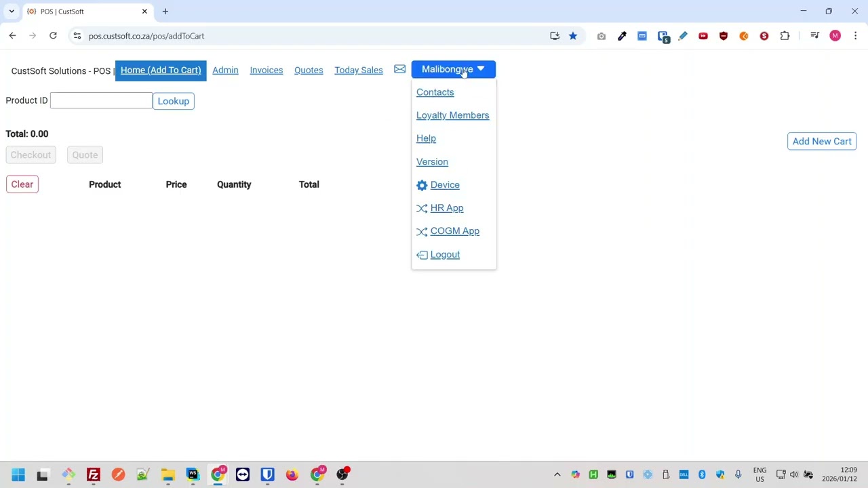This screenshot has width=868, height=488.
Task: Focus the Product ID input field
Action: coord(101,100)
